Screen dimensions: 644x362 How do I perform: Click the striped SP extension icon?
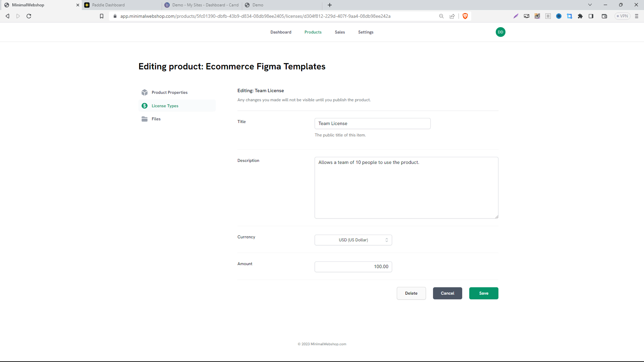coord(537,16)
